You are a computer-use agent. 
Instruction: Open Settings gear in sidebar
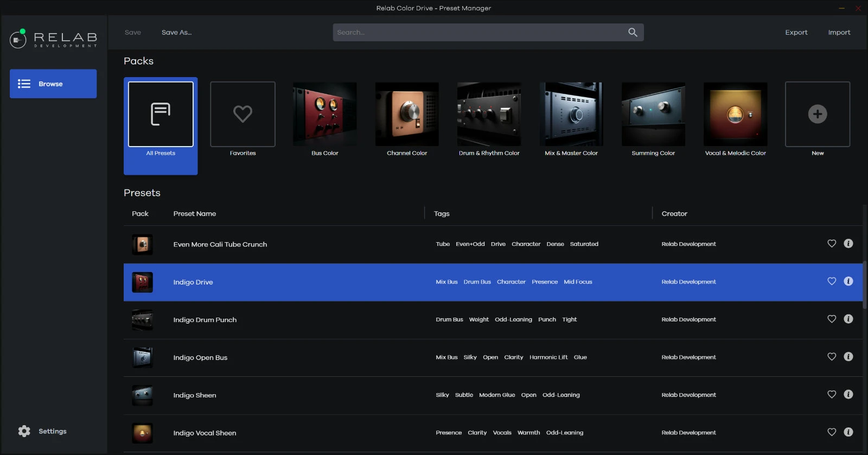24,431
